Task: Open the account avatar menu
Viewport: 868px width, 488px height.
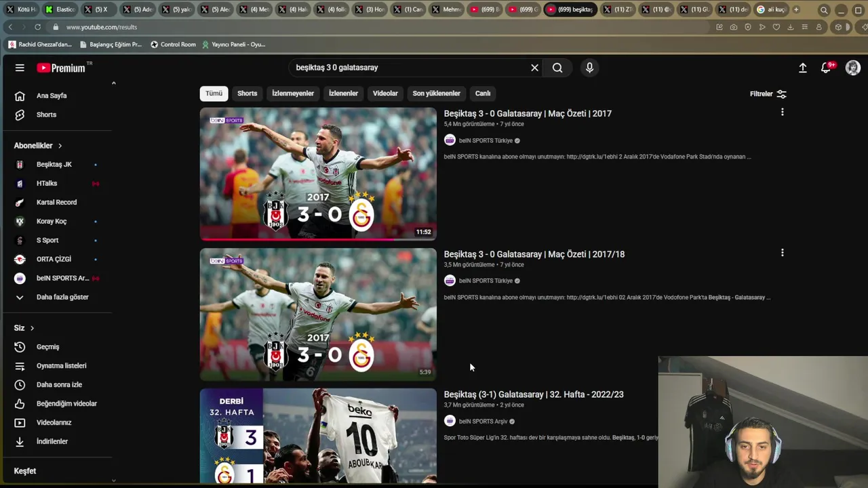Action: (853, 68)
